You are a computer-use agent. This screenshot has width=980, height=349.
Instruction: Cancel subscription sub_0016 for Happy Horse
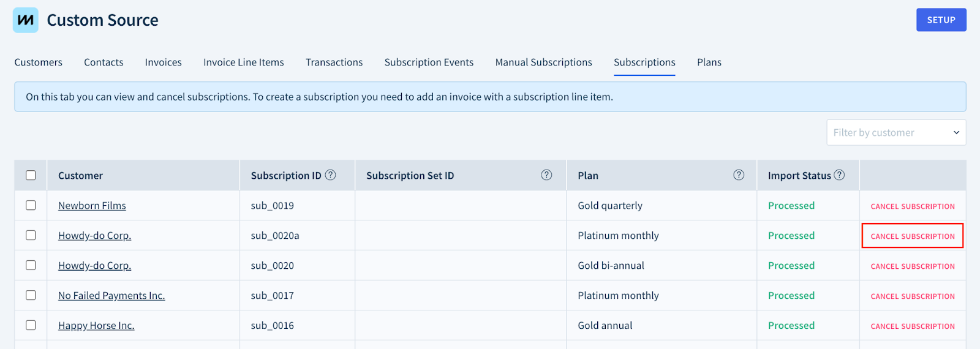coord(913,326)
